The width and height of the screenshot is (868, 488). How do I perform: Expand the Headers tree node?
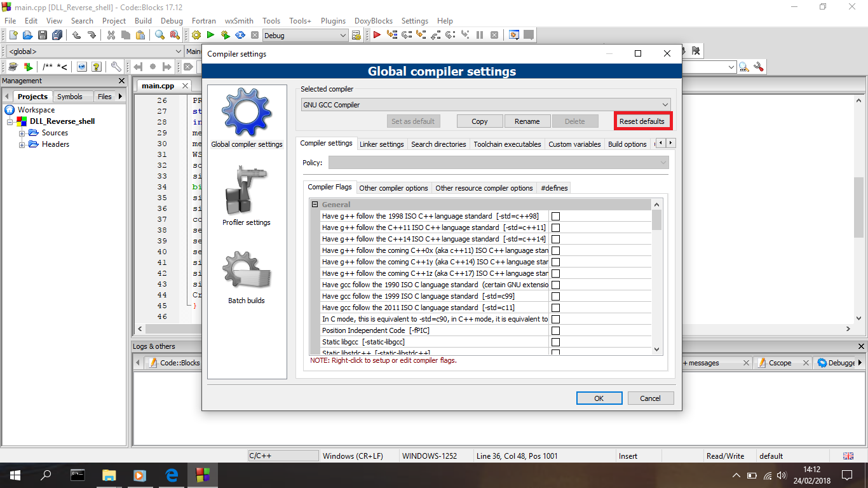(22, 144)
